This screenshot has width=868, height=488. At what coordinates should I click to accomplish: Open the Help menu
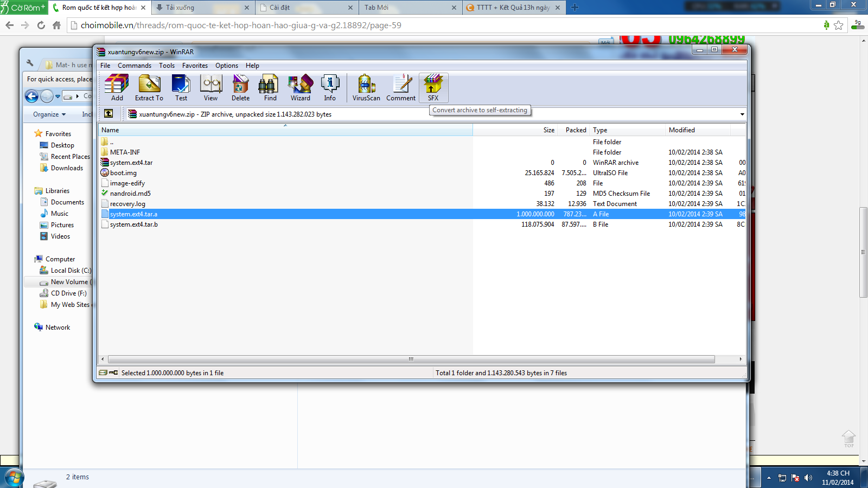252,66
